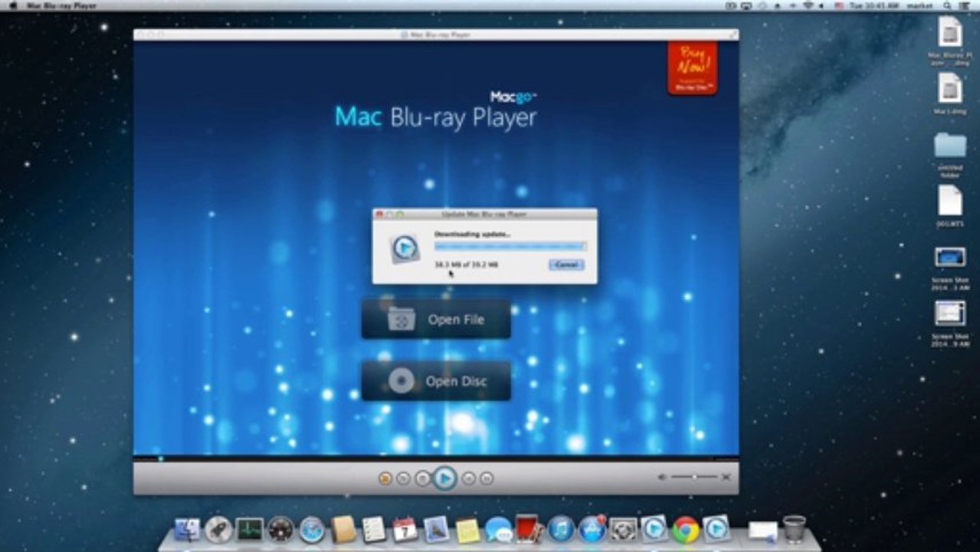
Task: Open Launchpad rocket icon in dock
Action: pyautogui.click(x=218, y=529)
